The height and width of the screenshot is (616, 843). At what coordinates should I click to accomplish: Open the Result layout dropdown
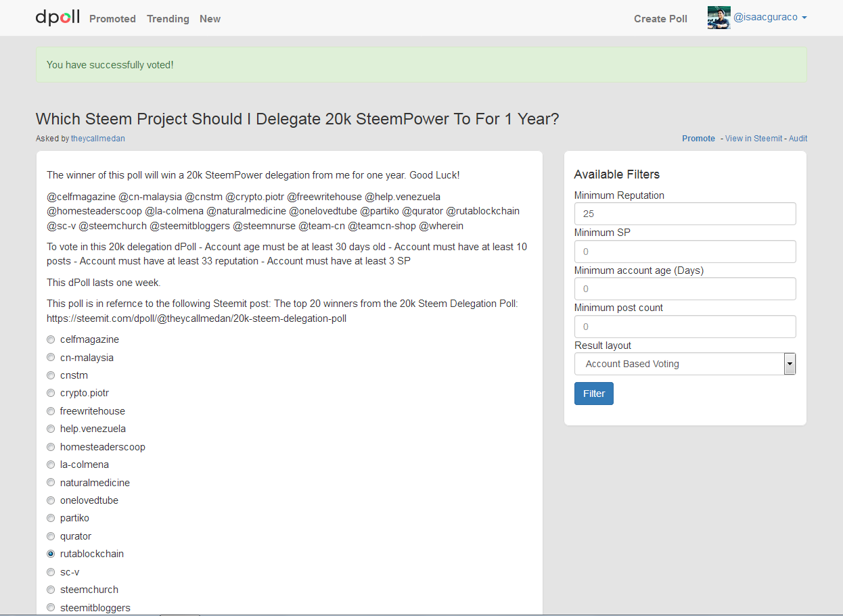click(x=685, y=364)
